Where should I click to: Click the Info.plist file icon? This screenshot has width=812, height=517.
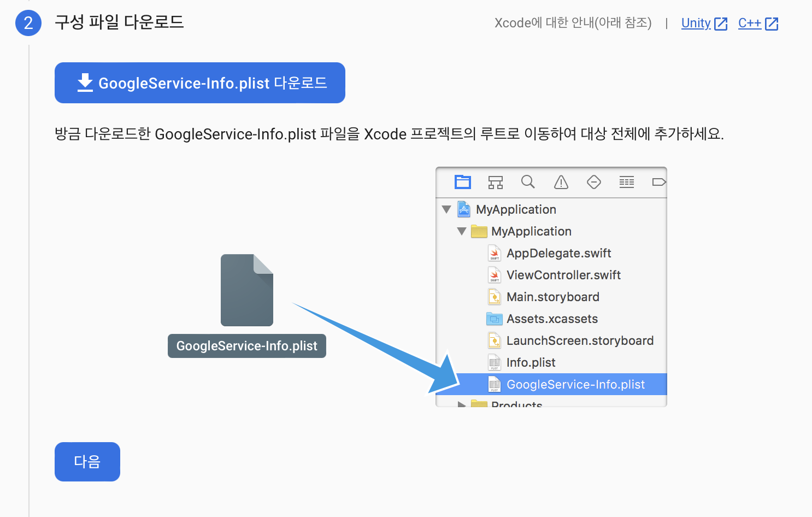pyautogui.click(x=495, y=362)
